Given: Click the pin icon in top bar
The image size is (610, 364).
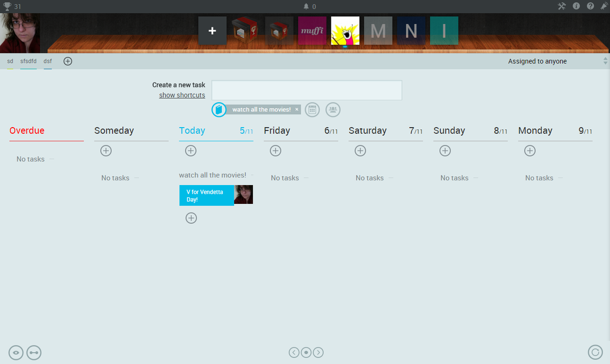Looking at the screenshot, I should pyautogui.click(x=603, y=6).
